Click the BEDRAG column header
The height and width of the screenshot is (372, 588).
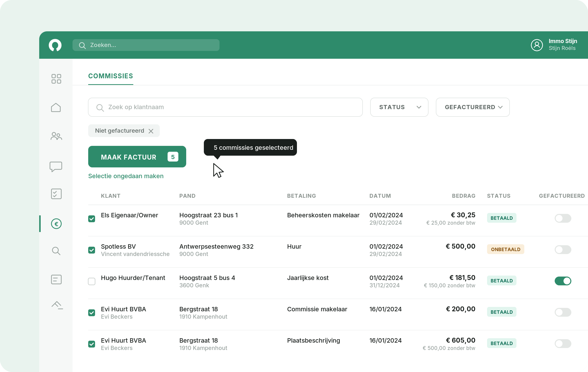point(464,196)
